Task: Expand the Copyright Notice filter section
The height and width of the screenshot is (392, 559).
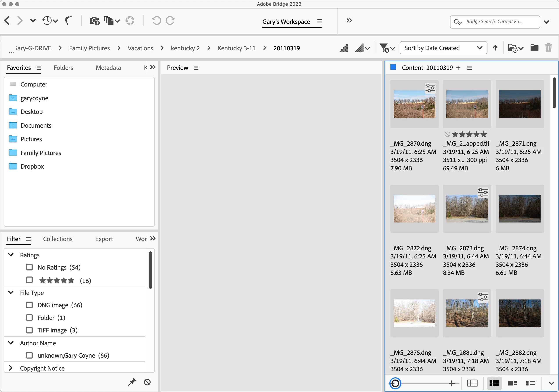Action: pos(11,368)
